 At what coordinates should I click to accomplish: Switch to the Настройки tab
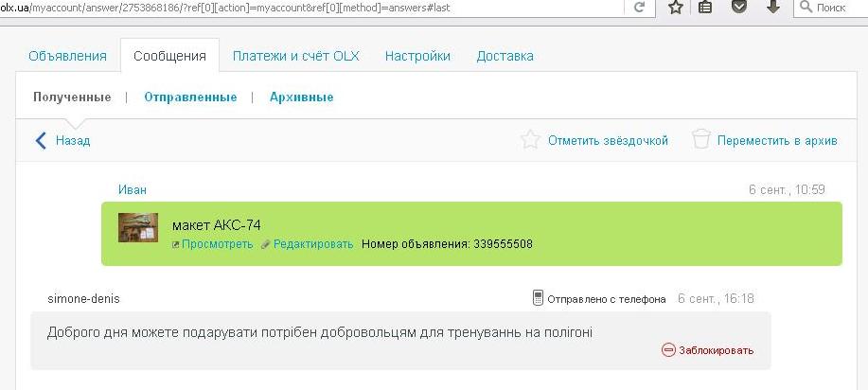click(x=418, y=56)
